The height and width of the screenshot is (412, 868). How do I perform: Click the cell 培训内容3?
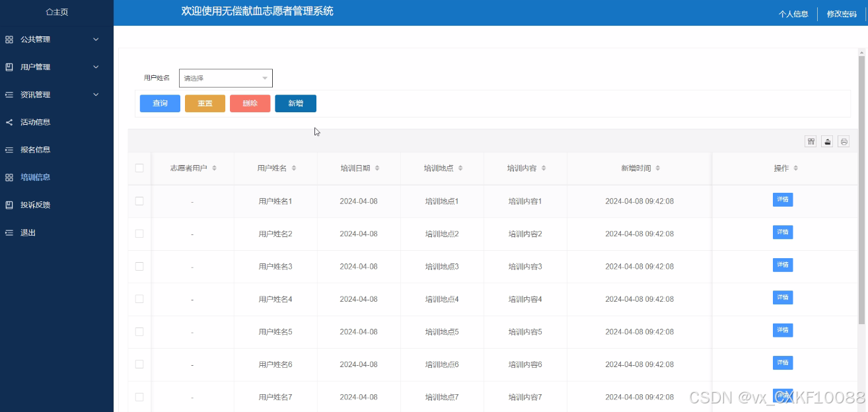525,267
